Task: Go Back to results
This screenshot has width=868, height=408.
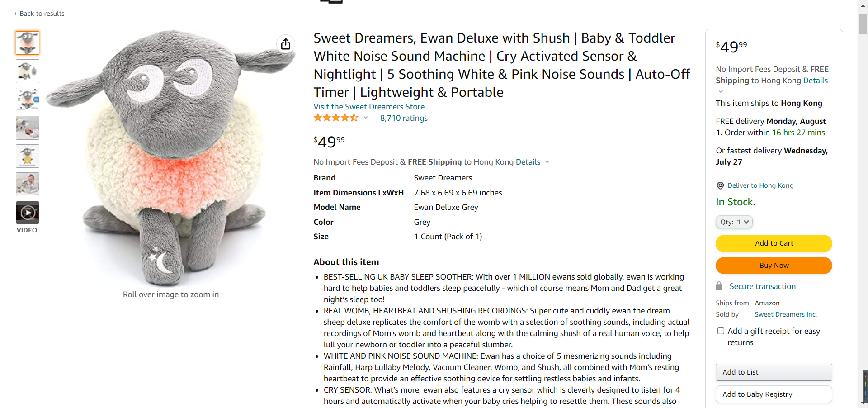Action: pos(40,14)
